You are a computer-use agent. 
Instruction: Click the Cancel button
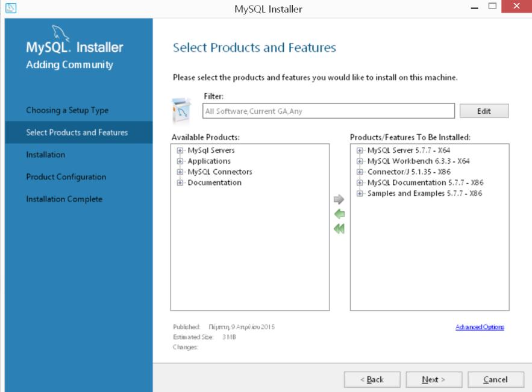tap(496, 379)
